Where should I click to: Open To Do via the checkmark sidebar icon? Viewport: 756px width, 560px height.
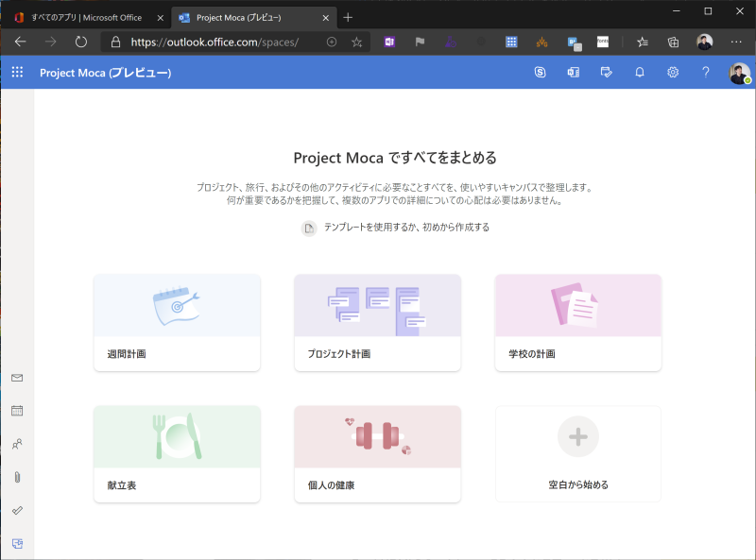tap(17, 508)
